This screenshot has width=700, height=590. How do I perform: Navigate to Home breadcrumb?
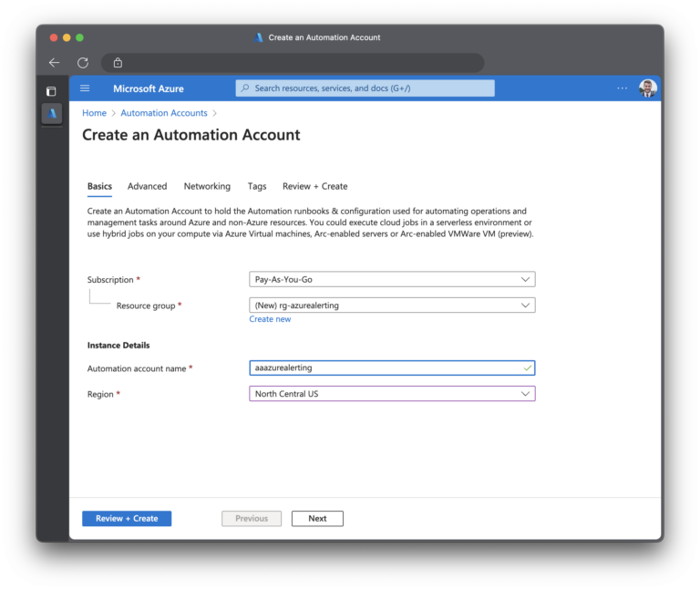click(x=94, y=113)
